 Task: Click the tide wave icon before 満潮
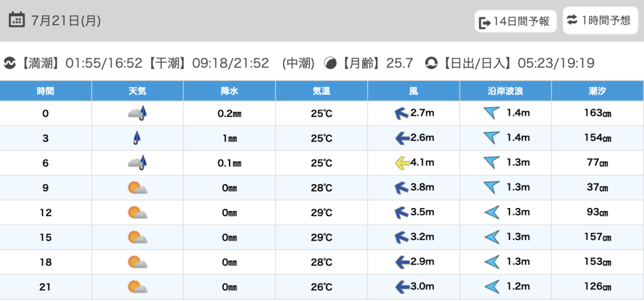[9, 63]
